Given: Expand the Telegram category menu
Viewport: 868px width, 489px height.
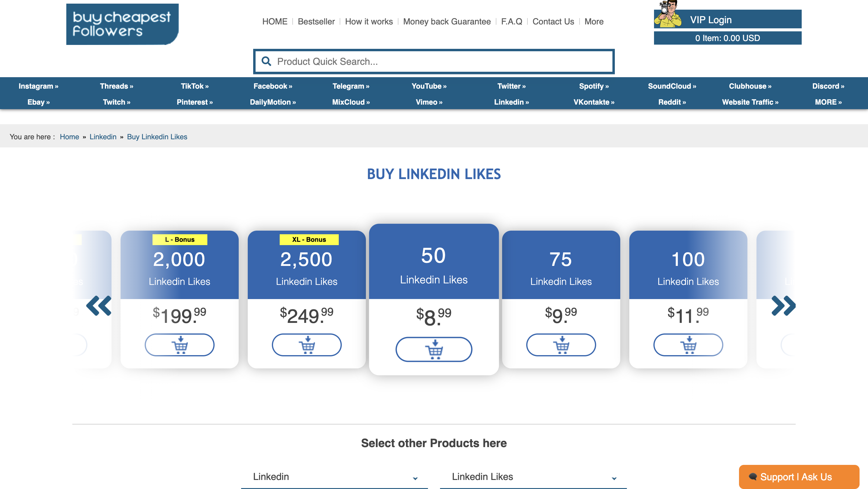Looking at the screenshot, I should point(351,86).
